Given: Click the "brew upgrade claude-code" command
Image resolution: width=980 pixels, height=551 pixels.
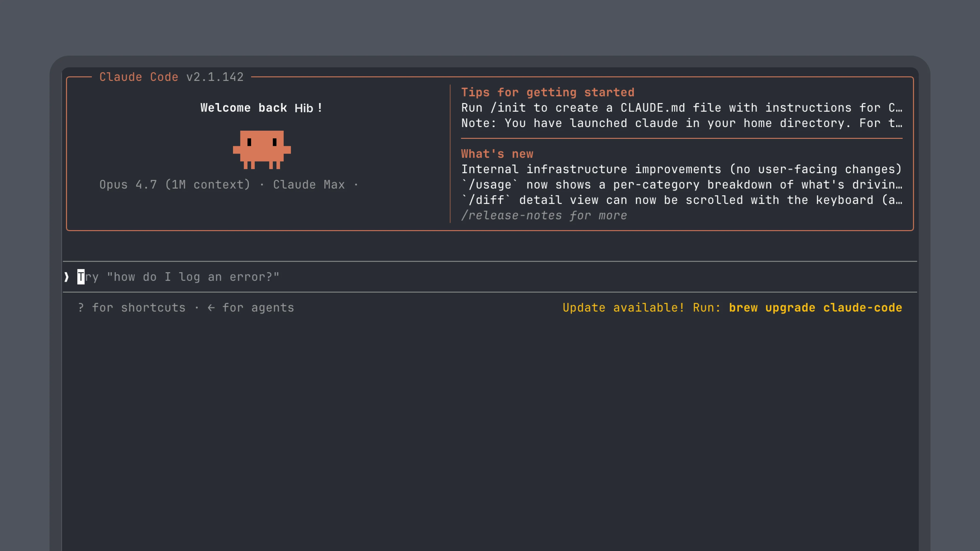Looking at the screenshot, I should coord(816,308).
